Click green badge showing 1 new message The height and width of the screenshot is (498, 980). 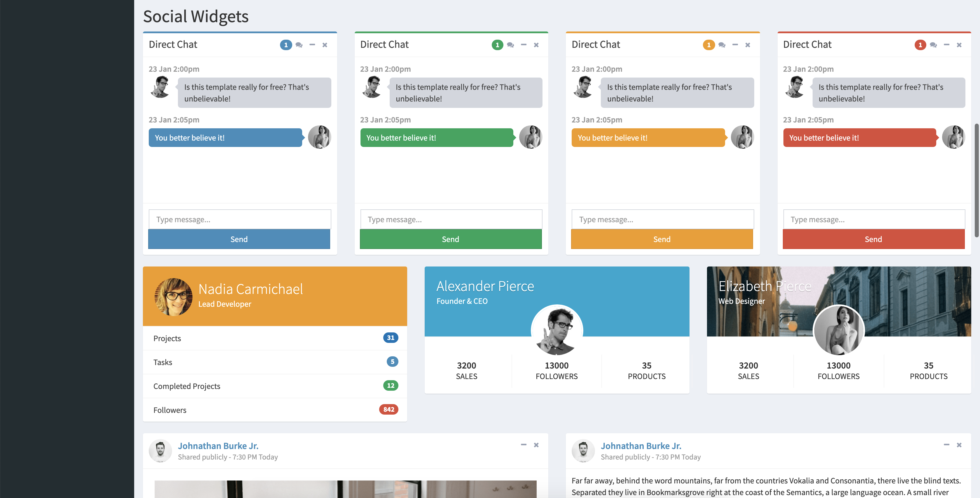497,45
